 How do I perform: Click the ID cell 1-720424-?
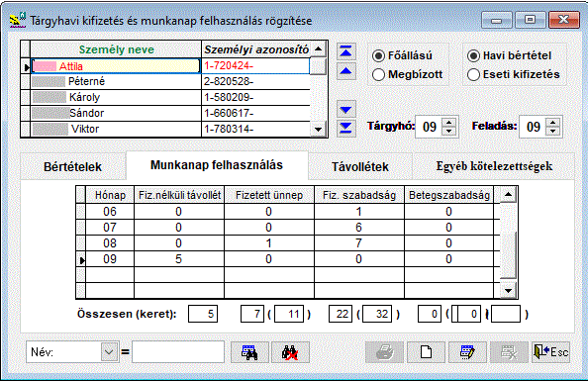click(x=255, y=66)
